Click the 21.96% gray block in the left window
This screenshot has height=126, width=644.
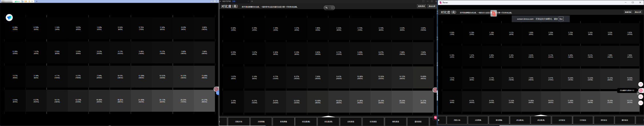point(141,101)
